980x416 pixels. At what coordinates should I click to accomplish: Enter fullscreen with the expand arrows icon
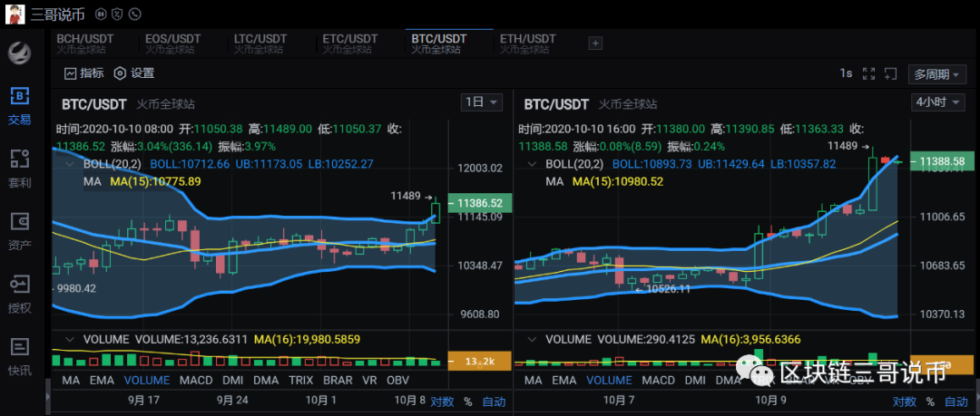coord(868,73)
